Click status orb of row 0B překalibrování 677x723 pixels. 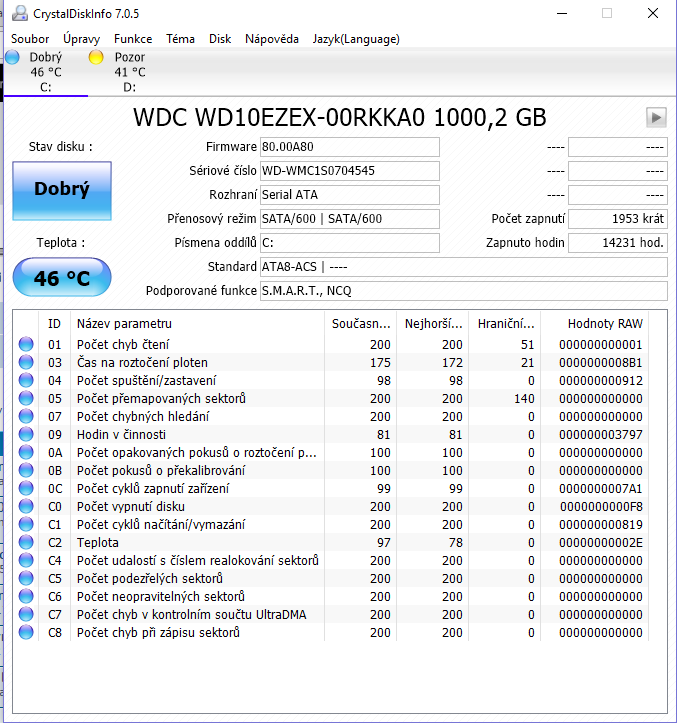(26, 470)
